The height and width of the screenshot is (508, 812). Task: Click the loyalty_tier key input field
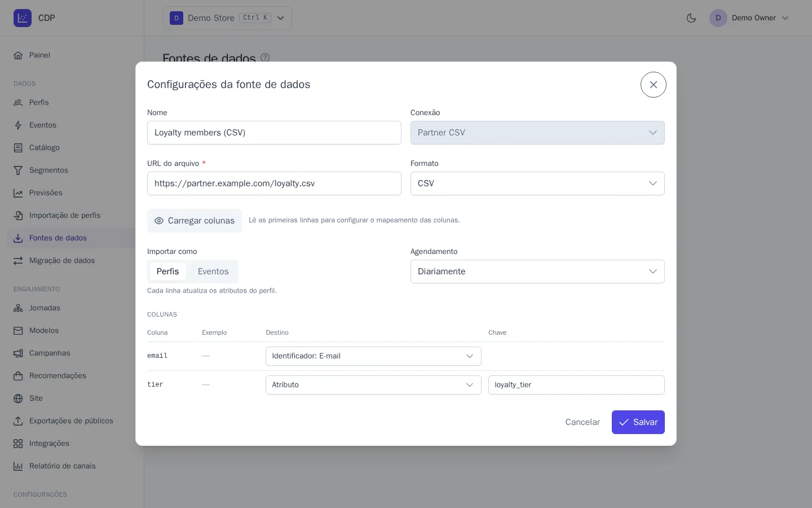(576, 385)
